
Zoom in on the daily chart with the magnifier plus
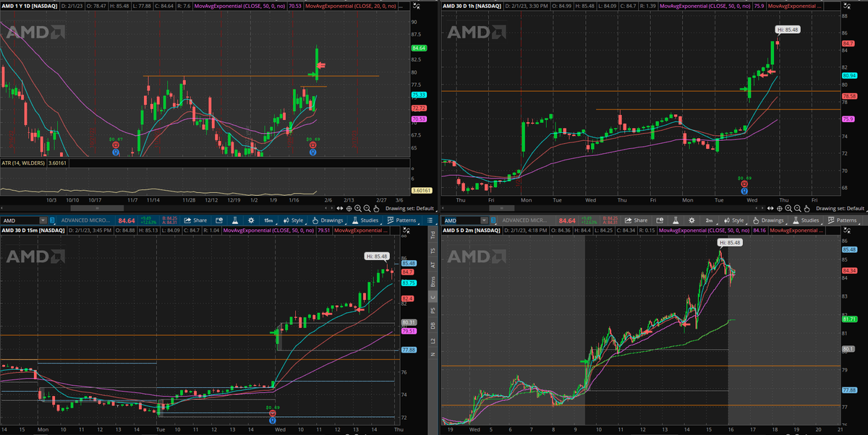tap(358, 208)
